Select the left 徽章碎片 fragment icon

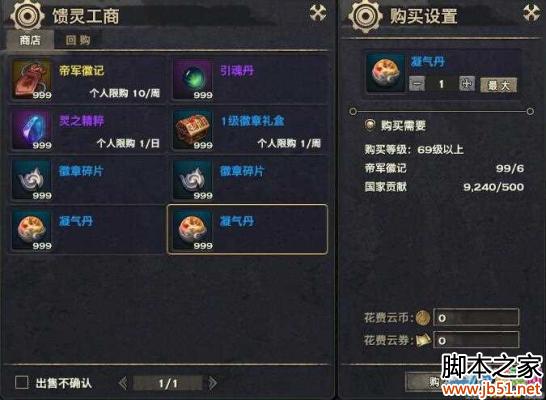(x=32, y=180)
